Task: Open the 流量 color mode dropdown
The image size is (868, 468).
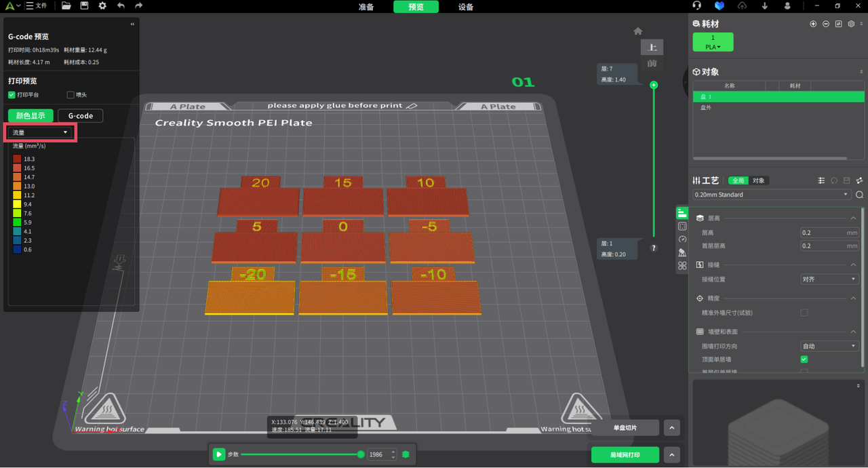Action: pos(41,132)
